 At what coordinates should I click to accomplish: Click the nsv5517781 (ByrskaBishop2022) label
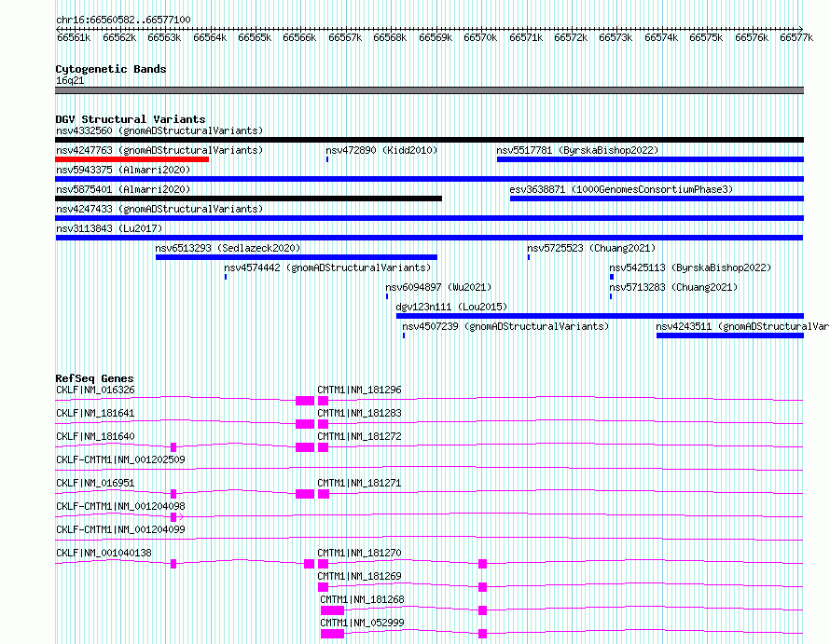pos(577,150)
